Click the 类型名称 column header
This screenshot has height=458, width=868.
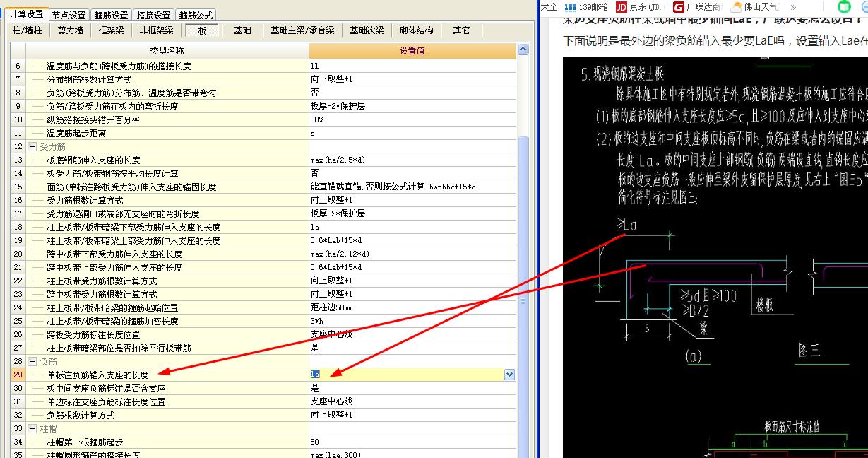[167, 51]
